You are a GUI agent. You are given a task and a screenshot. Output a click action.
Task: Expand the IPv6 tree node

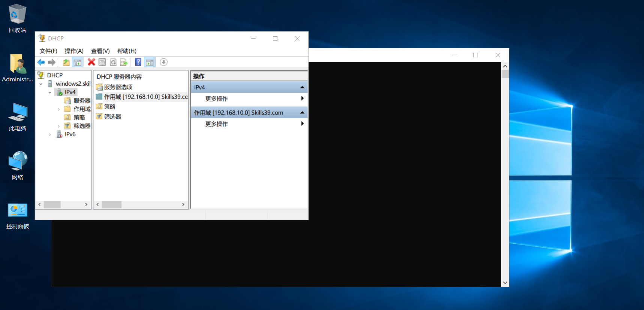(x=49, y=134)
